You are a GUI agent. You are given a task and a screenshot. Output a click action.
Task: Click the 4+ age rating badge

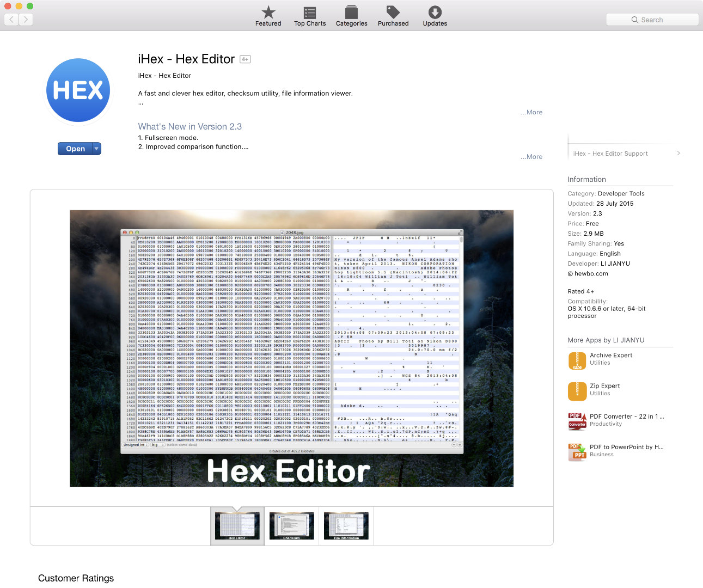click(245, 59)
